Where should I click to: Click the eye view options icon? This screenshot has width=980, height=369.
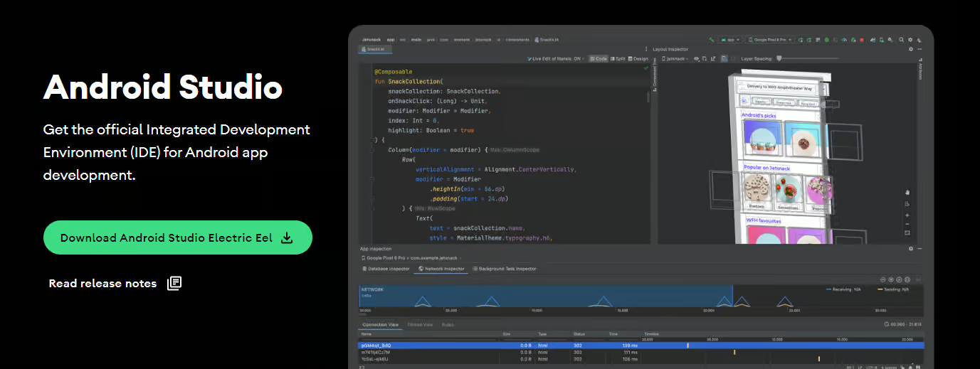tap(696, 59)
